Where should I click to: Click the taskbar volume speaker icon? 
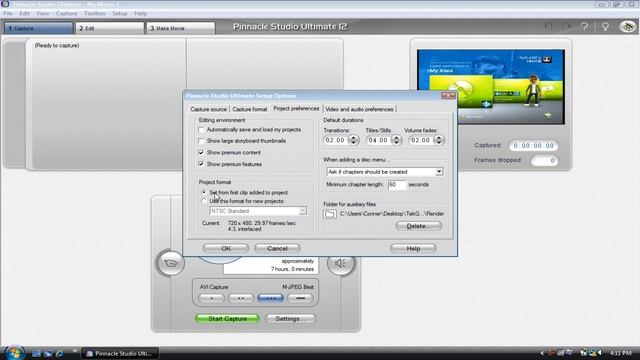[600, 353]
